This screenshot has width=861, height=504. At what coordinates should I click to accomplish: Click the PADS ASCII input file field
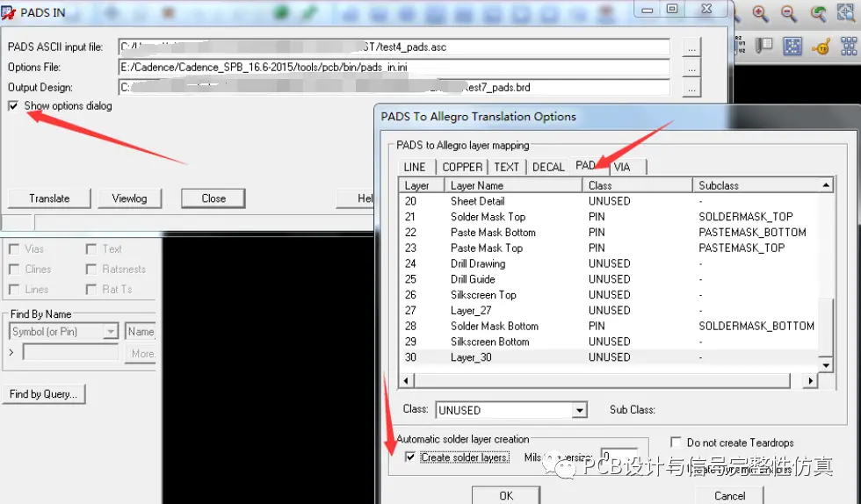(394, 47)
